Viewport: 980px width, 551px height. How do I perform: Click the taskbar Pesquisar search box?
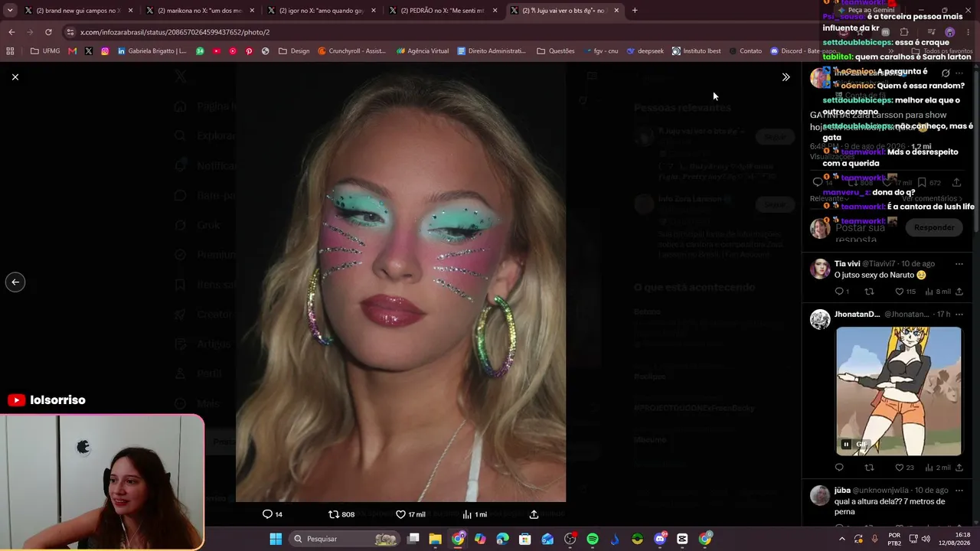pyautogui.click(x=345, y=539)
